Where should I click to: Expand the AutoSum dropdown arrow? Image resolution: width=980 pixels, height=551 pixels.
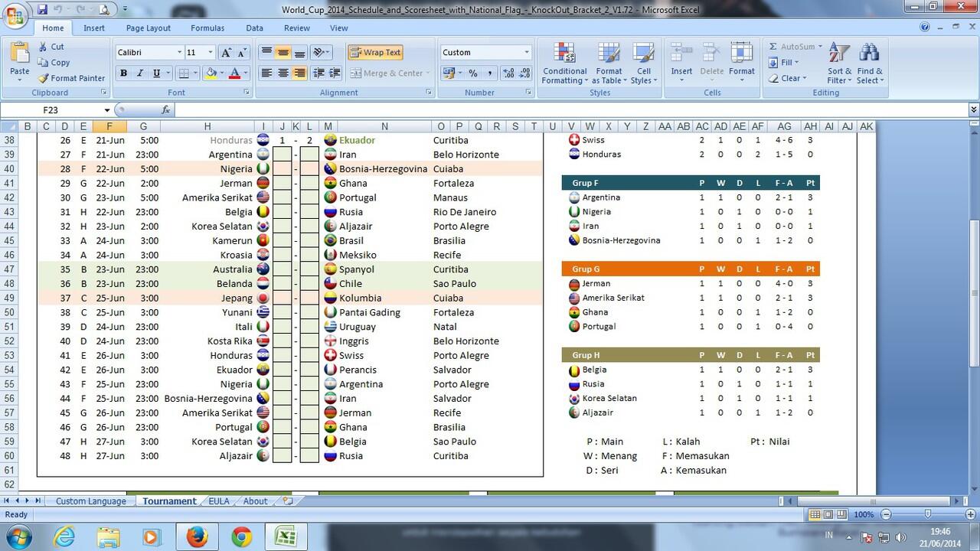click(820, 47)
